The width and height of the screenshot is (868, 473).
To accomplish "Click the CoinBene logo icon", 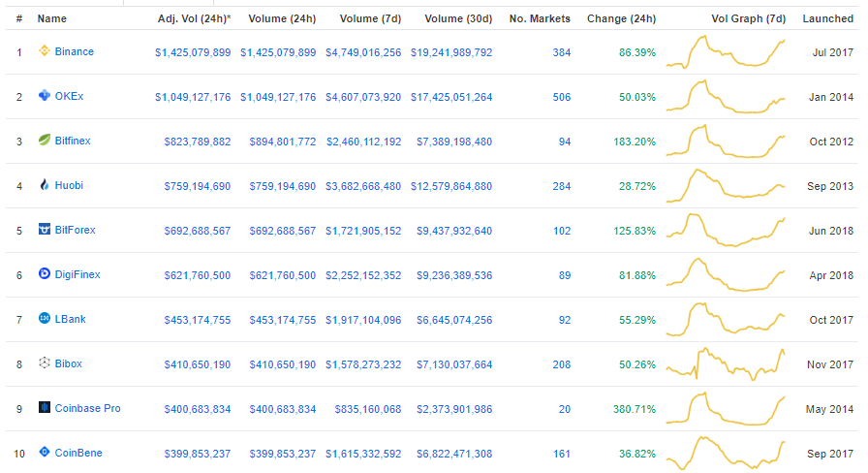I will pos(44,453).
